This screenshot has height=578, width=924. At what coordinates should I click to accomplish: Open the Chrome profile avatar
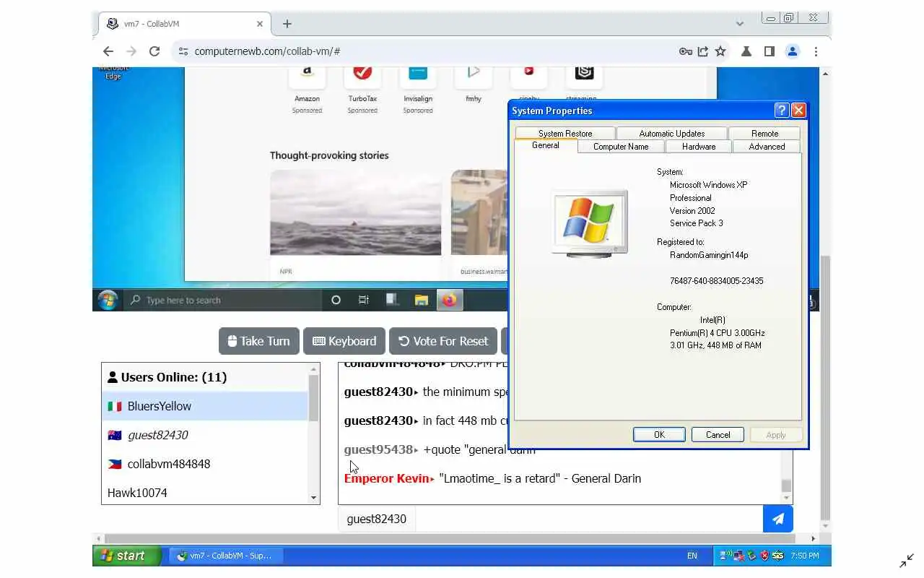click(793, 51)
